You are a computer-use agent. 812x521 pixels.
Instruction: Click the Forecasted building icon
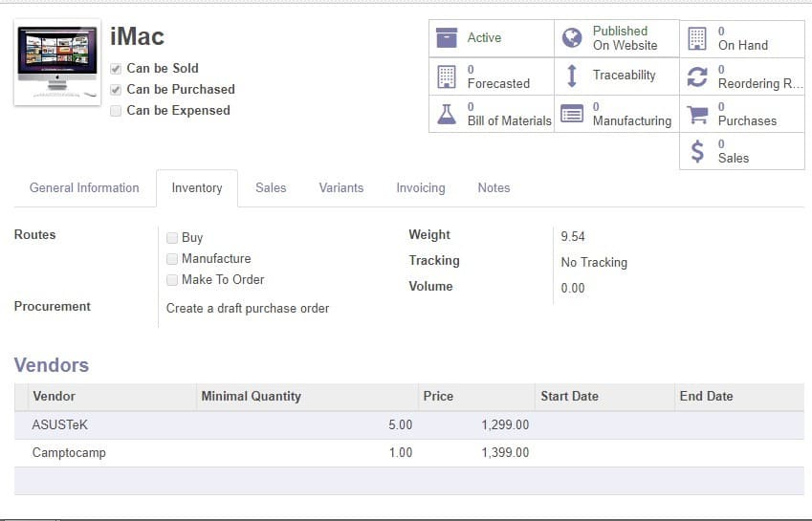click(x=447, y=76)
